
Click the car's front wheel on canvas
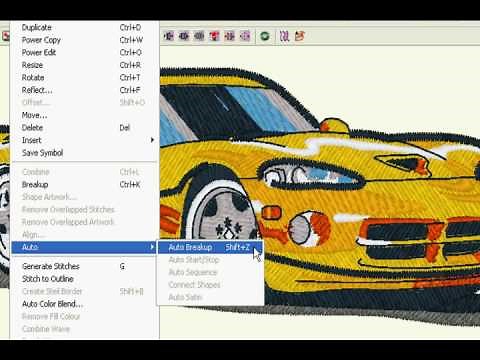pos(223,213)
